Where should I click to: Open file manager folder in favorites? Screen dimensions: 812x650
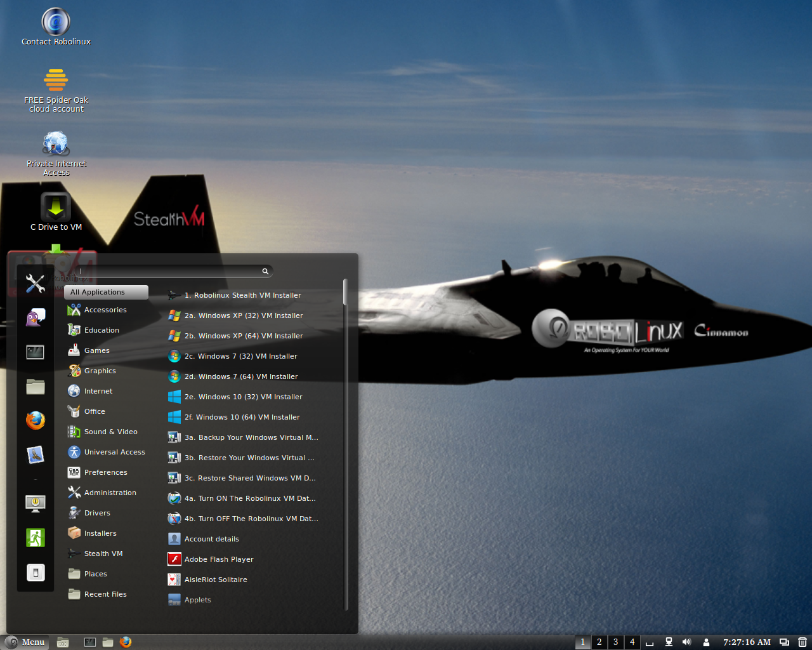tap(36, 386)
